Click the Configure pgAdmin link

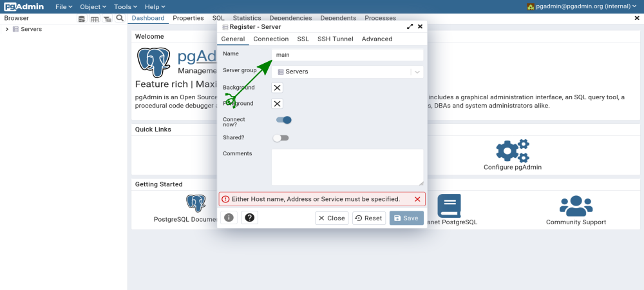[x=513, y=167]
